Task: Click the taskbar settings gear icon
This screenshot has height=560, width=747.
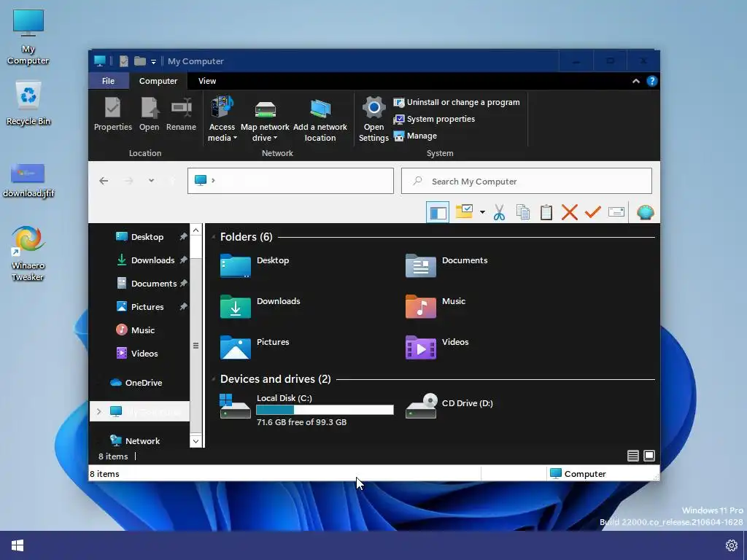Action: [x=731, y=545]
